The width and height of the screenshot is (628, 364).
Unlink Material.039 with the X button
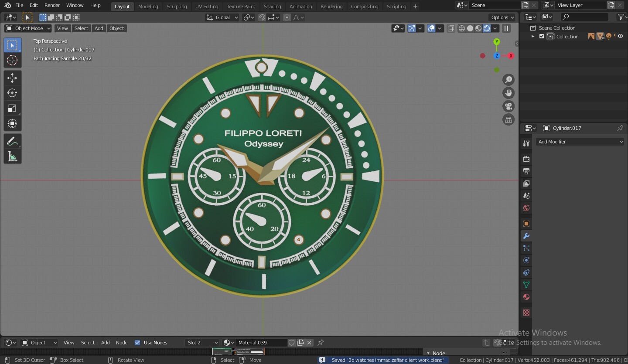pyautogui.click(x=309, y=343)
